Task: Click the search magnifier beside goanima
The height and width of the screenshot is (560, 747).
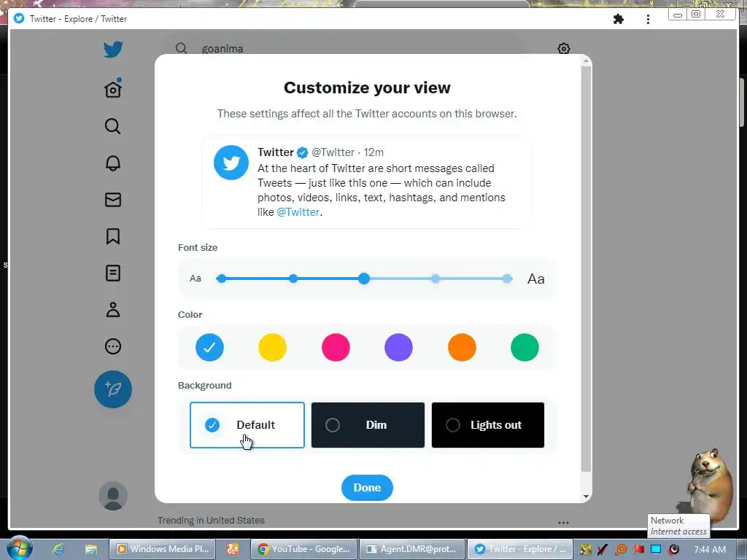Action: click(x=181, y=48)
